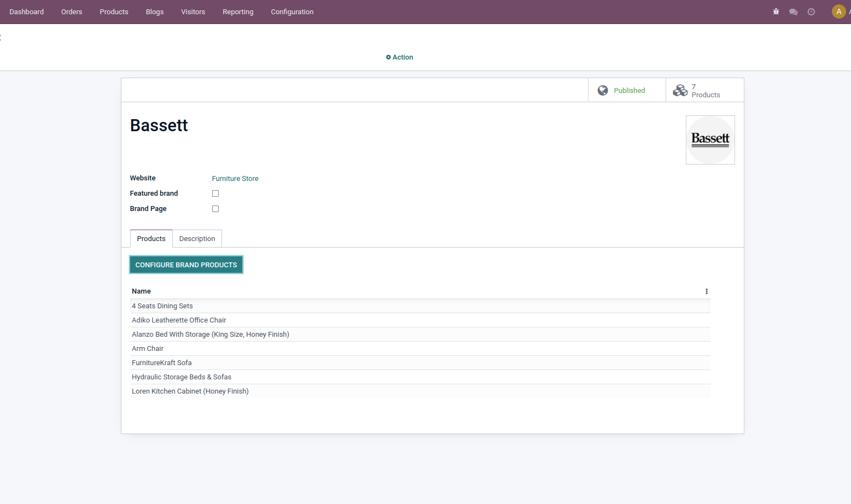
Task: Enable the Featured brand checkbox
Action: pos(215,194)
